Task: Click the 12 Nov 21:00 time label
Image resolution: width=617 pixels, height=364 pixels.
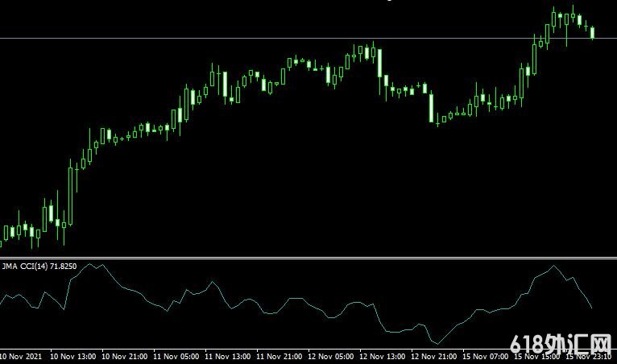Action: pos(433,357)
